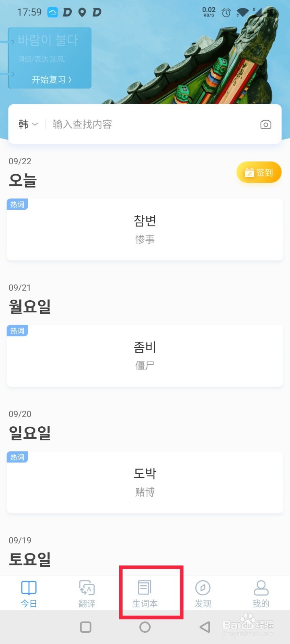Open the 좀비 hot word card
This screenshot has height=644, width=290.
point(145,356)
